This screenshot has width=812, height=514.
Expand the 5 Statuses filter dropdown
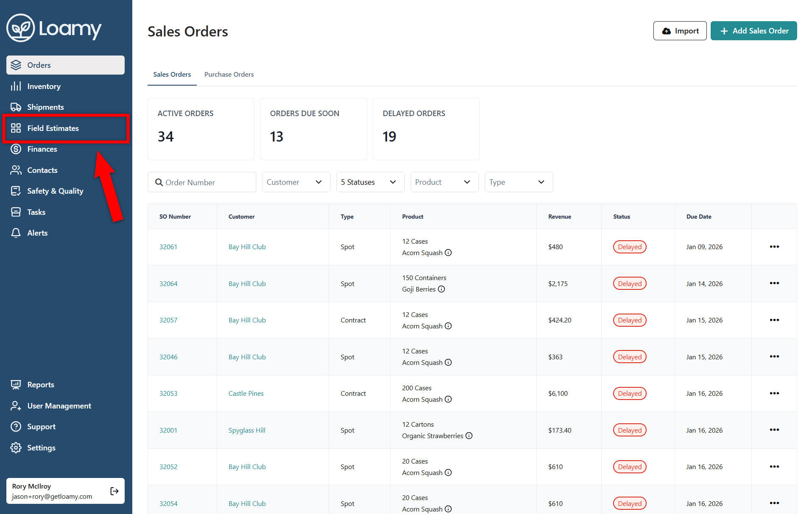tap(370, 182)
